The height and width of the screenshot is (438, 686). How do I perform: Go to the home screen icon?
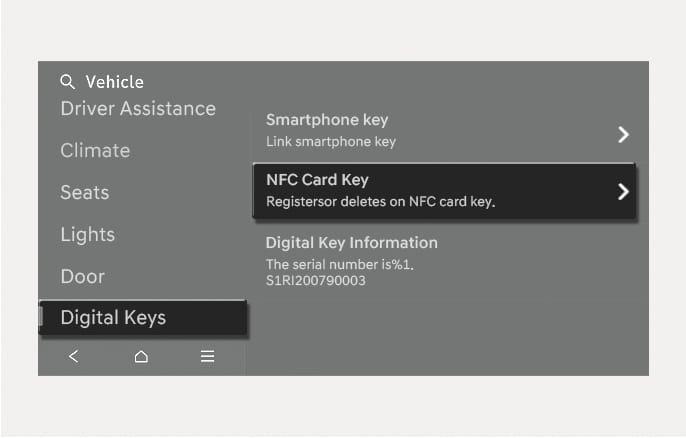click(x=141, y=357)
